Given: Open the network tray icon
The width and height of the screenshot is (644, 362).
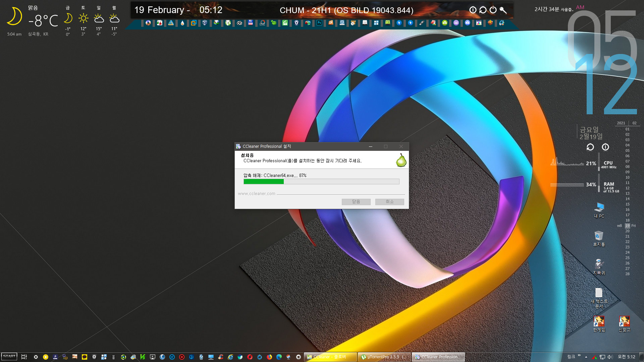Looking at the screenshot, I should pos(602,357).
